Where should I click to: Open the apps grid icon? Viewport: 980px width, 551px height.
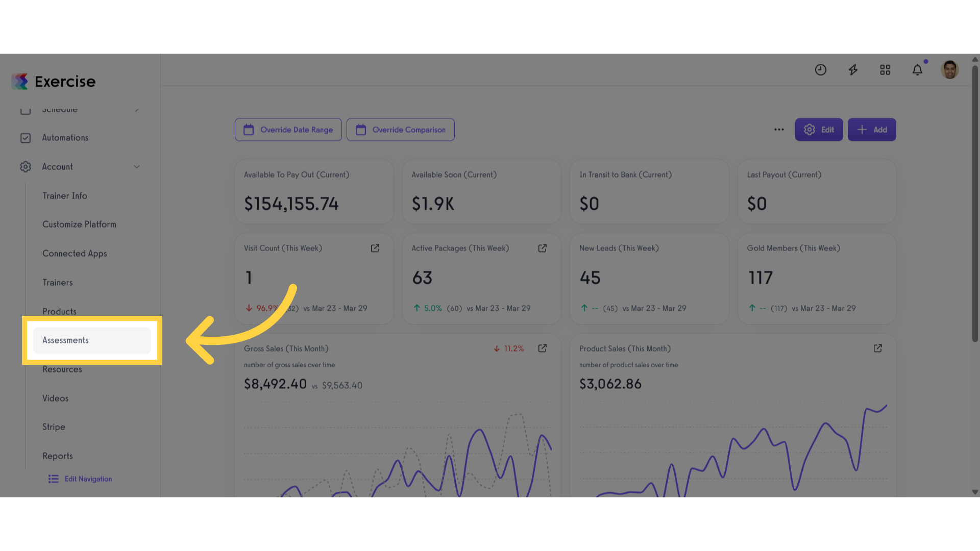point(885,70)
